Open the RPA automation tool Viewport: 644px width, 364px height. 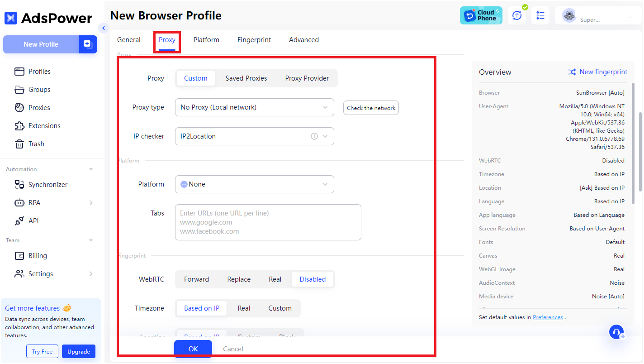pos(33,202)
